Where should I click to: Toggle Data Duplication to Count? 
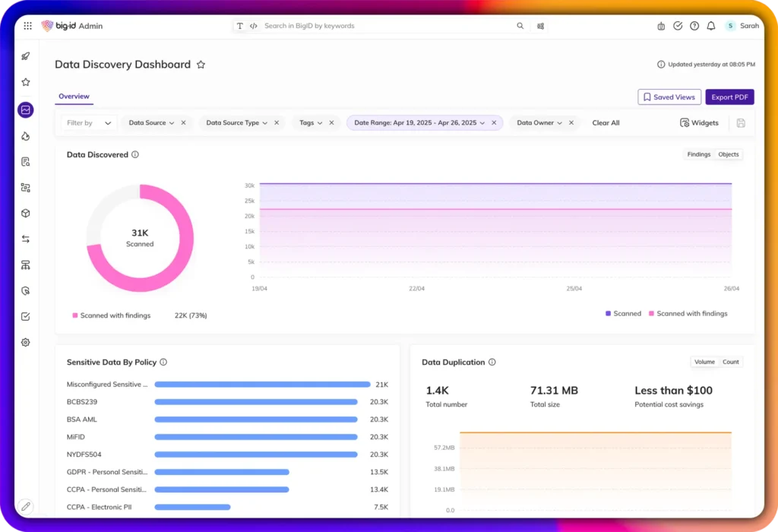(730, 362)
